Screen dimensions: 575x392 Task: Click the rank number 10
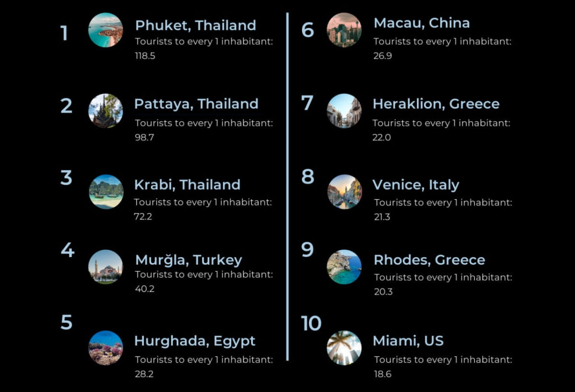(x=311, y=324)
